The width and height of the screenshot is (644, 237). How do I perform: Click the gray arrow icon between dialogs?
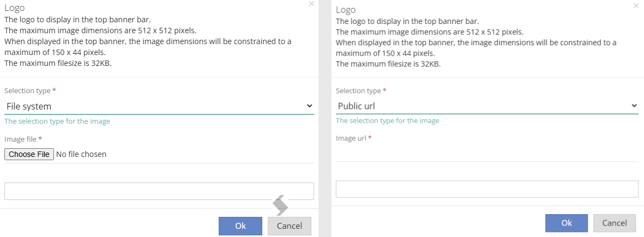pos(280,205)
